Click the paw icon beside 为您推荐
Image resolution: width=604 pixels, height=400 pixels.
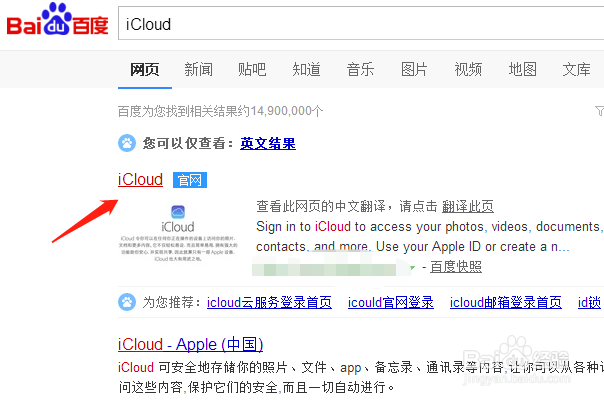click(127, 302)
